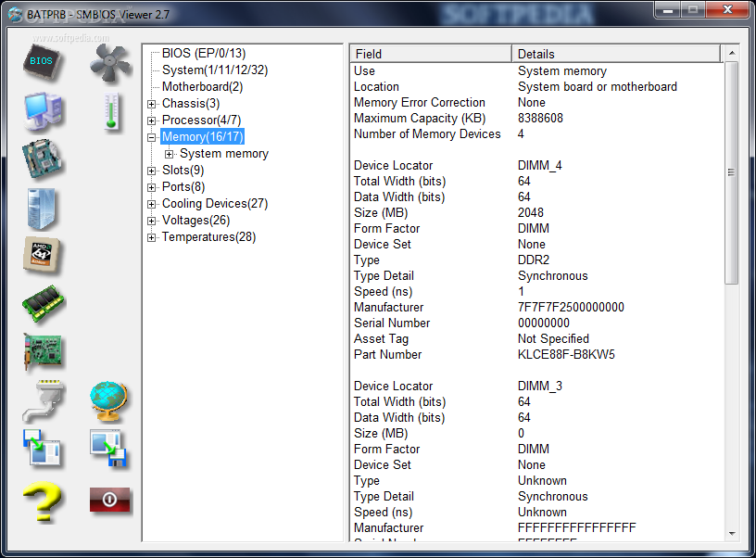Click the Serial Number 00000000 value
Screen dimensions: 756x558
click(543, 323)
